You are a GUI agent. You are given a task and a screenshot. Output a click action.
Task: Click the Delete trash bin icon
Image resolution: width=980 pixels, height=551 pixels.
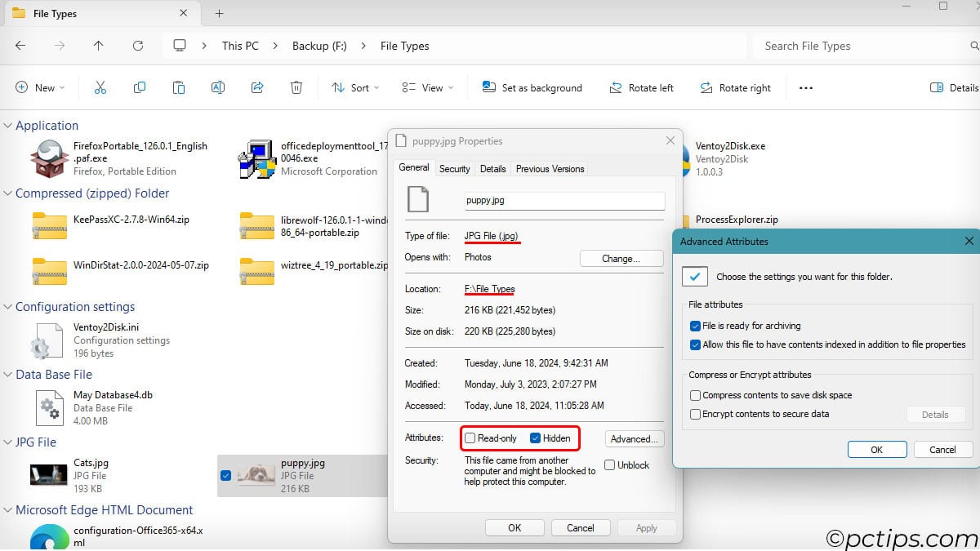[x=296, y=87]
